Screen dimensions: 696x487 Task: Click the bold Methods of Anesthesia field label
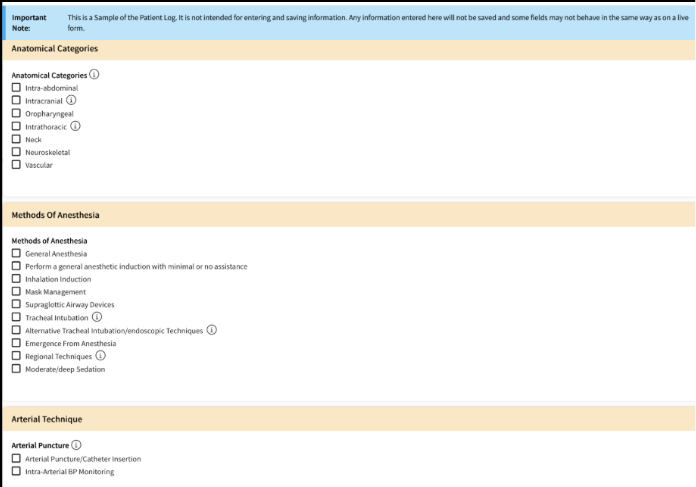click(x=49, y=241)
